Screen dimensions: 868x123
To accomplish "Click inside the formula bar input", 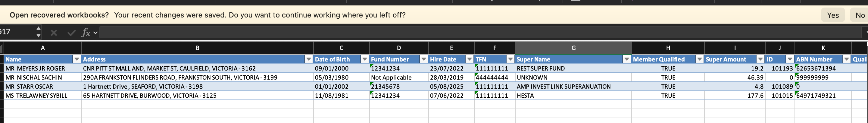I will [472, 32].
